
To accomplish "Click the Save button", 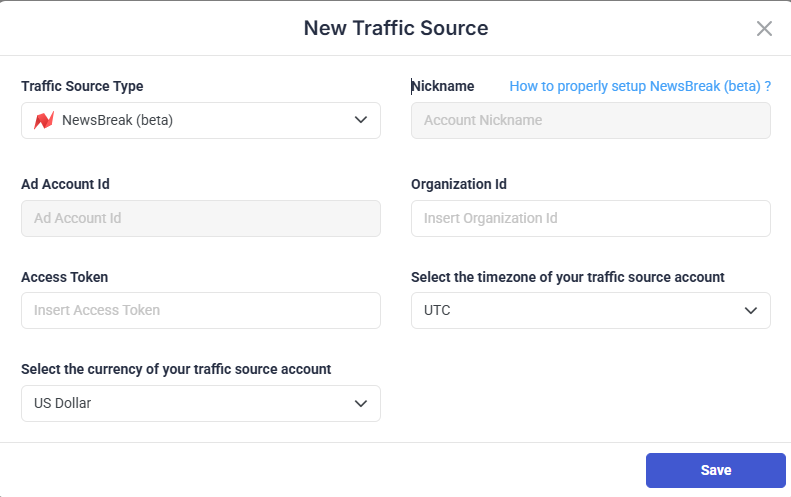I will 715,470.
